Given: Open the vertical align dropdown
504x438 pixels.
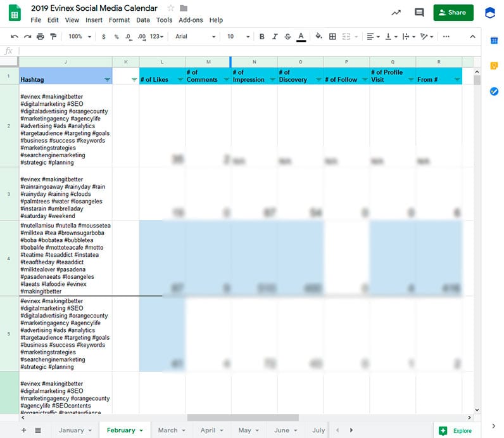Looking at the screenshot, I should (x=391, y=37).
